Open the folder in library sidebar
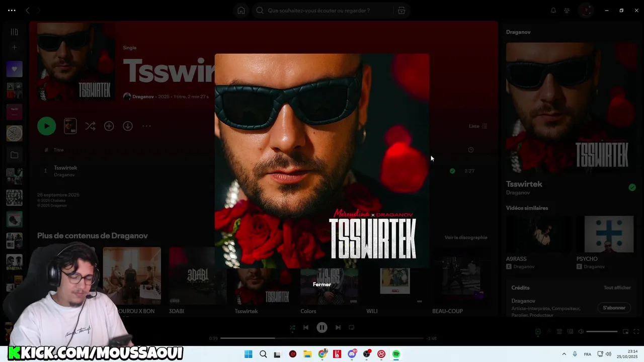The height and width of the screenshot is (362, 644). coord(15,155)
